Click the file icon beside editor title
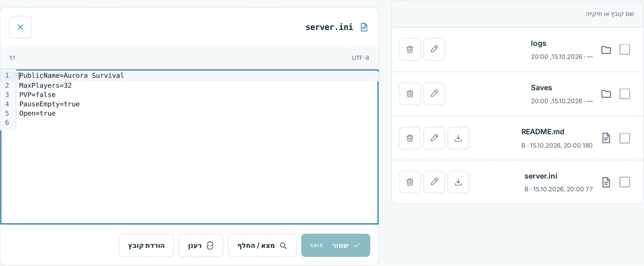 pos(364,27)
